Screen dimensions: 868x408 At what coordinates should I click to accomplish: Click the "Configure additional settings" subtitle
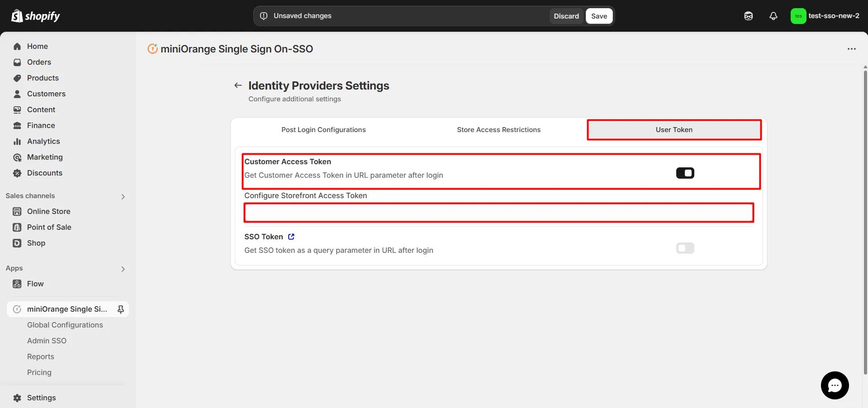click(294, 99)
